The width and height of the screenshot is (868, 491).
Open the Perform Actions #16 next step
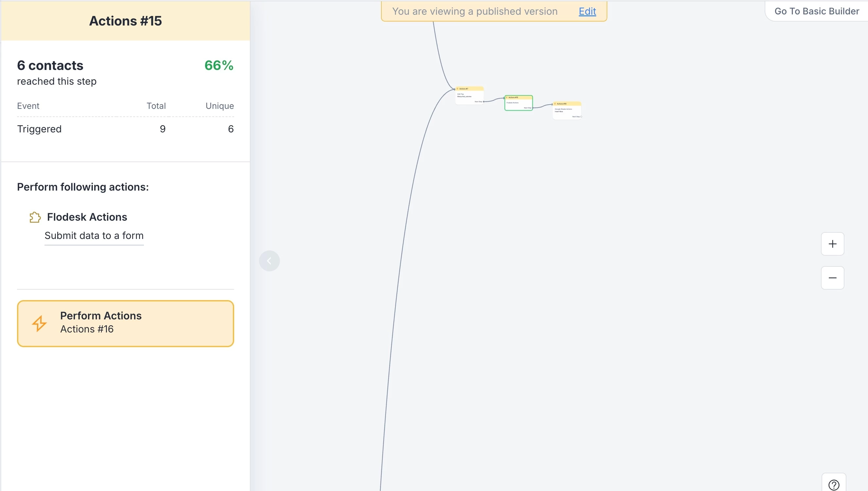125,323
